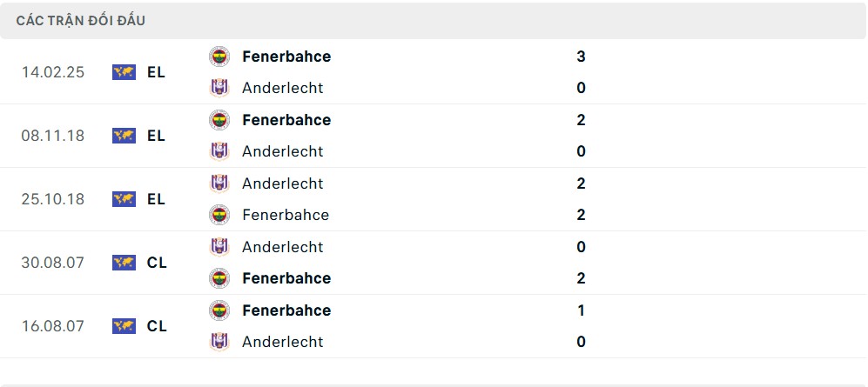Click Fenerbahce crest in 08.11.18 match
The image size is (868, 387).
coord(219,120)
